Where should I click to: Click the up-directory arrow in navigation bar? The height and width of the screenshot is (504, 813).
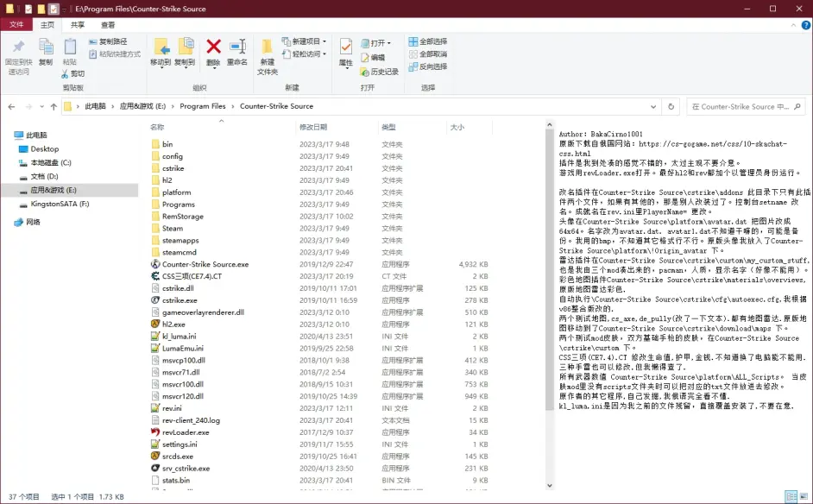(x=54, y=106)
